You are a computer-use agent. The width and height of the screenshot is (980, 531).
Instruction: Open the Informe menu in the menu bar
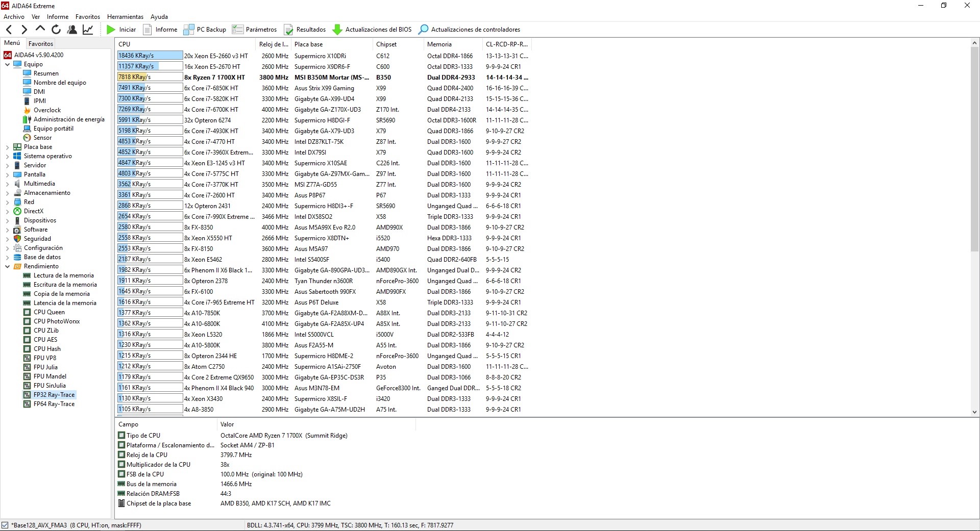(58, 17)
